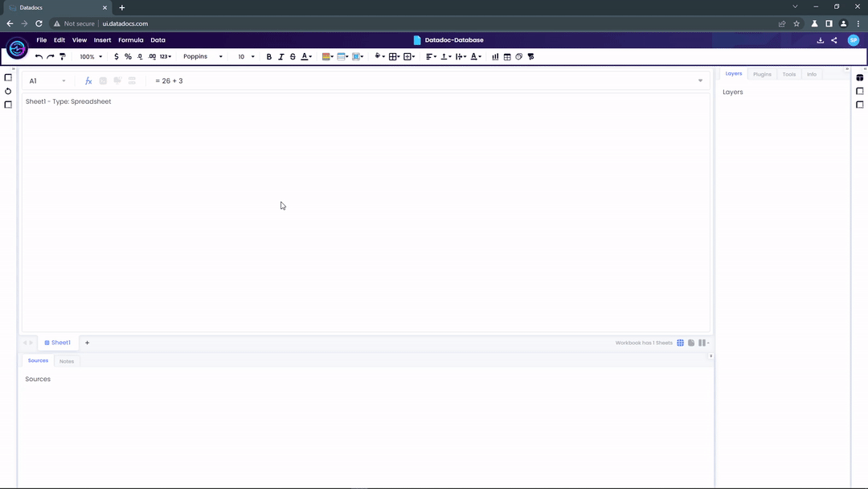Expand the font size 10 dropdown
868x489 pixels.
click(x=246, y=57)
